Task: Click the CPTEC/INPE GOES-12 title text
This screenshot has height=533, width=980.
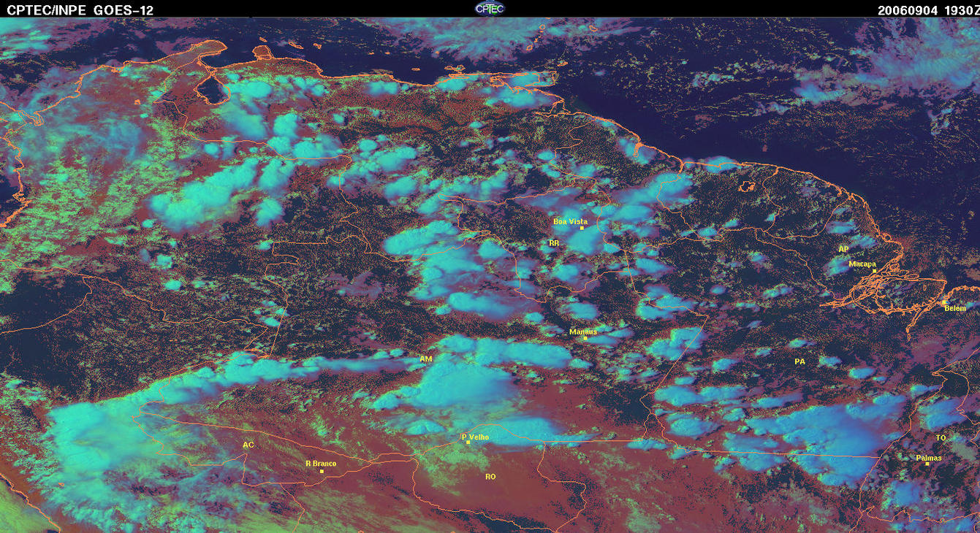Action: (80, 9)
